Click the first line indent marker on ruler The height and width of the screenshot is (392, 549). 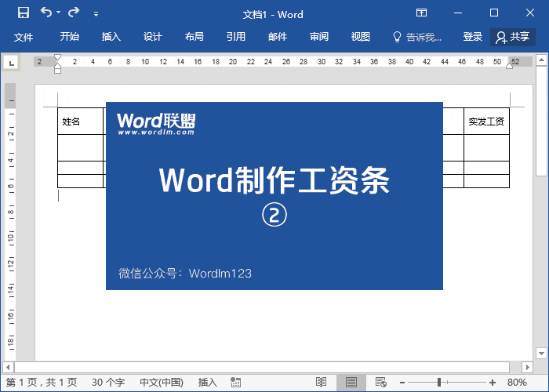[x=58, y=57]
